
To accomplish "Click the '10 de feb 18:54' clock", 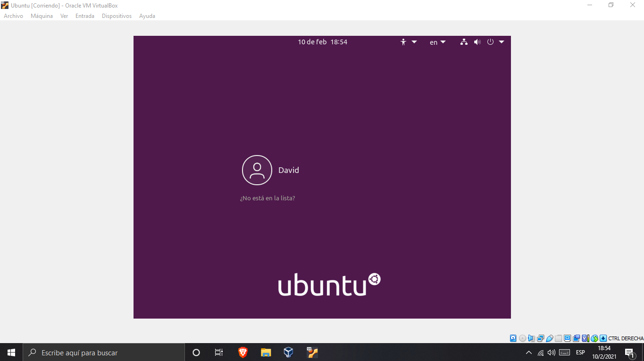I will [x=323, y=42].
